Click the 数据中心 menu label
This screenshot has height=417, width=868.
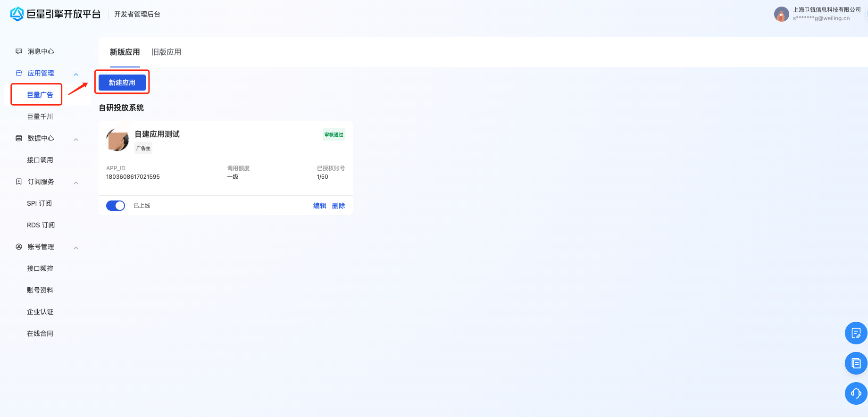coord(41,138)
